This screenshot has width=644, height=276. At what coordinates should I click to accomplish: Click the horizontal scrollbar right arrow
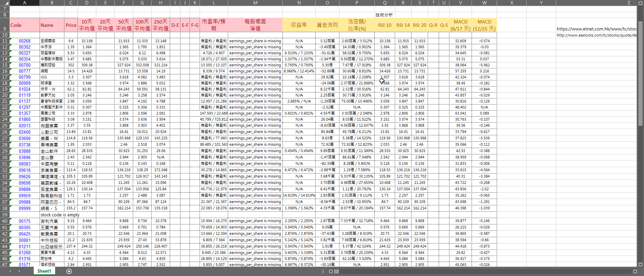coord(635,271)
